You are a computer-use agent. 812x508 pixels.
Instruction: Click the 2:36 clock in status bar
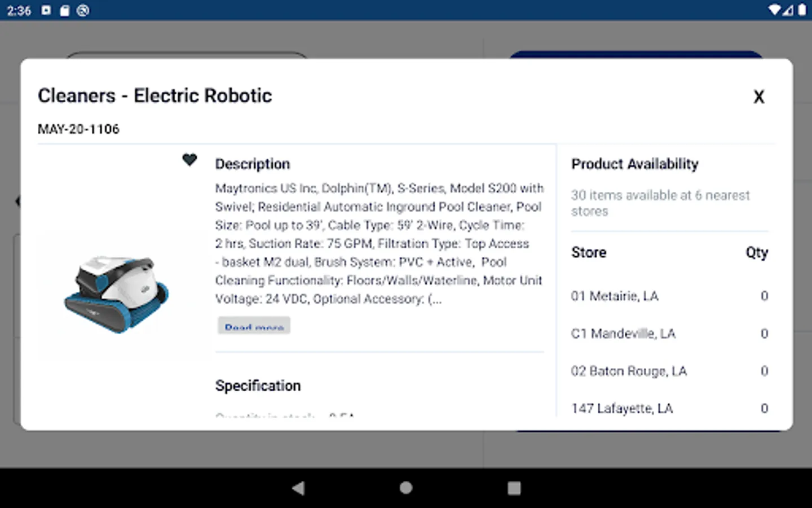pyautogui.click(x=19, y=11)
